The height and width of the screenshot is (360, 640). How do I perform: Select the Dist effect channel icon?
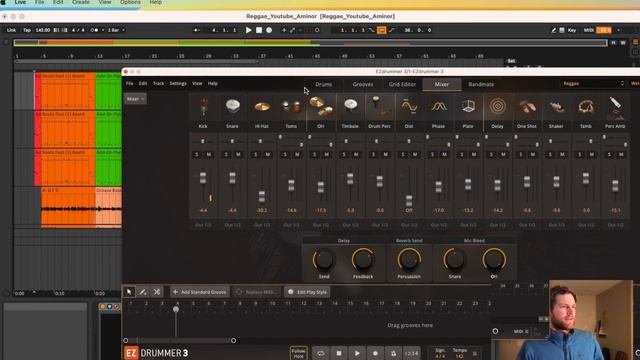409,107
